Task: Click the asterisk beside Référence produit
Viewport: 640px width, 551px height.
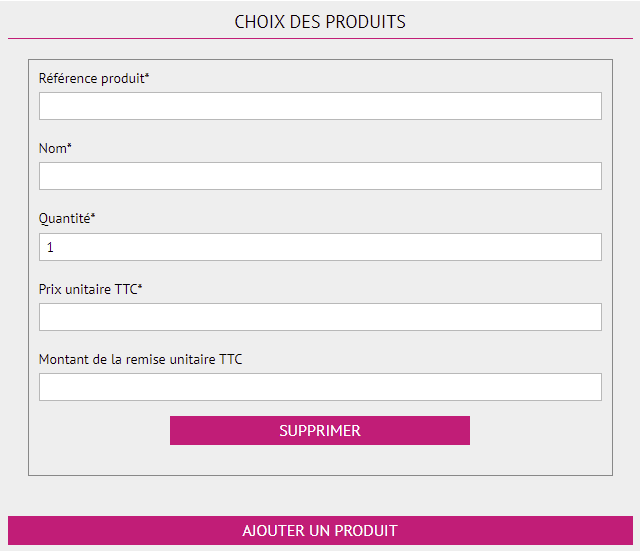Action: (x=147, y=76)
